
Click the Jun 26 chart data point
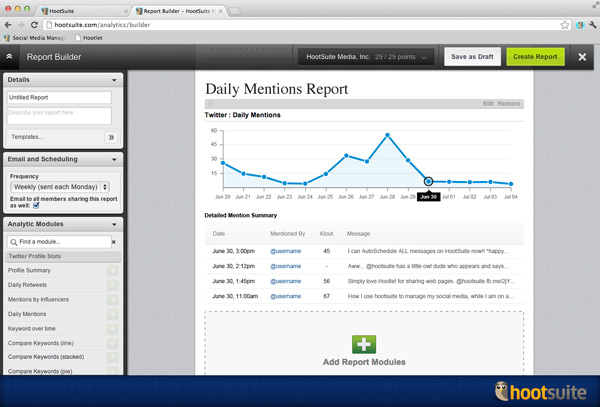click(346, 156)
